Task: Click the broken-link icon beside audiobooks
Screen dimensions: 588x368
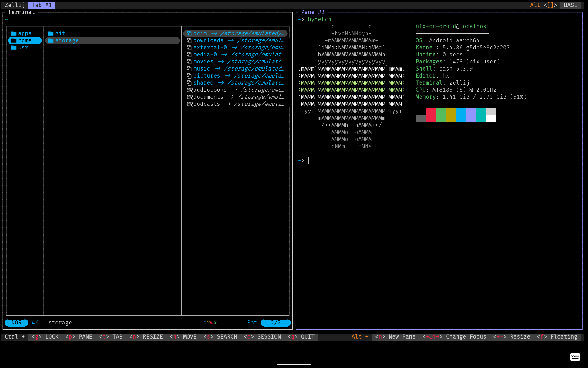Action: point(190,90)
